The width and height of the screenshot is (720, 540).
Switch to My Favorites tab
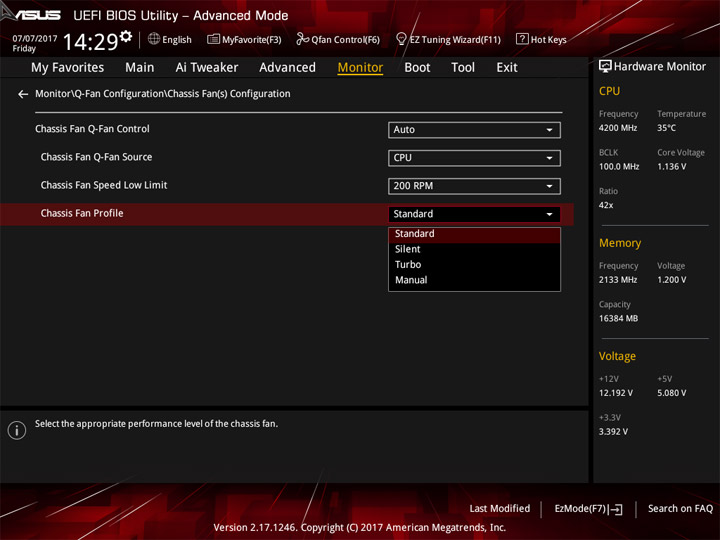(68, 68)
